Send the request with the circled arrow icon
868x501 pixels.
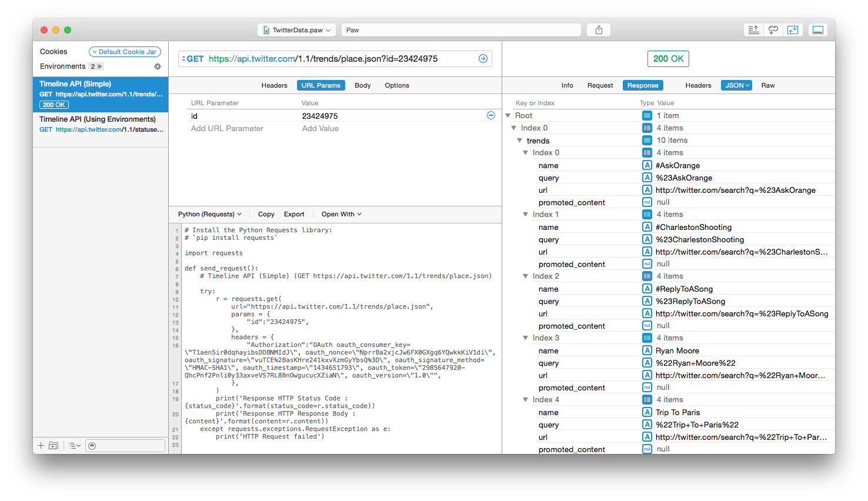(x=483, y=59)
